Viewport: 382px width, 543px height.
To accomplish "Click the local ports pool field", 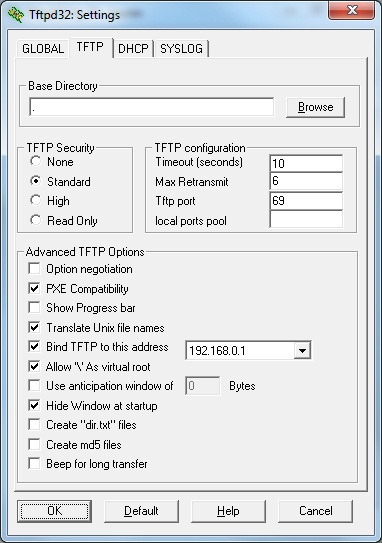I will tap(306, 220).
